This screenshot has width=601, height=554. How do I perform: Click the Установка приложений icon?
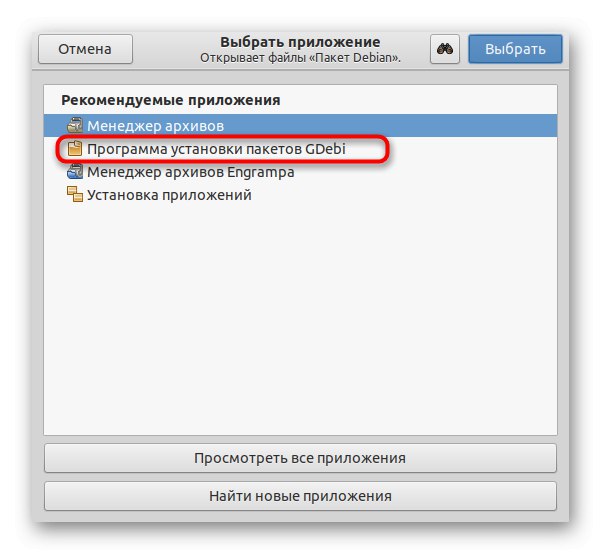pyautogui.click(x=75, y=194)
